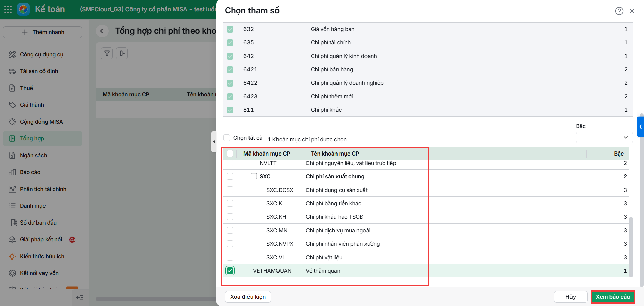
Task: Open the help icon in dialog header
Action: pyautogui.click(x=619, y=11)
